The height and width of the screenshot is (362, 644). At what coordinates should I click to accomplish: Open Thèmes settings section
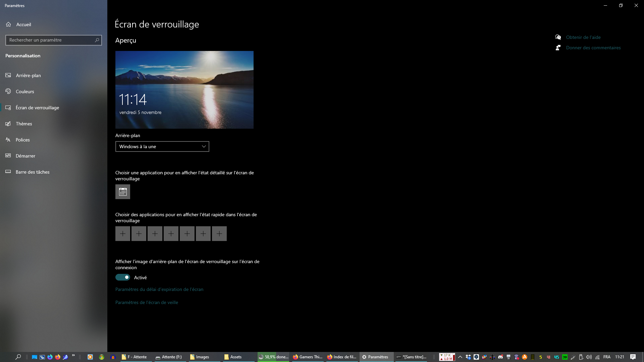[24, 124]
